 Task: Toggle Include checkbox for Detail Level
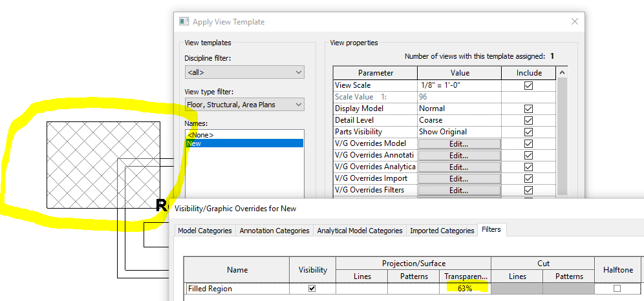528,120
